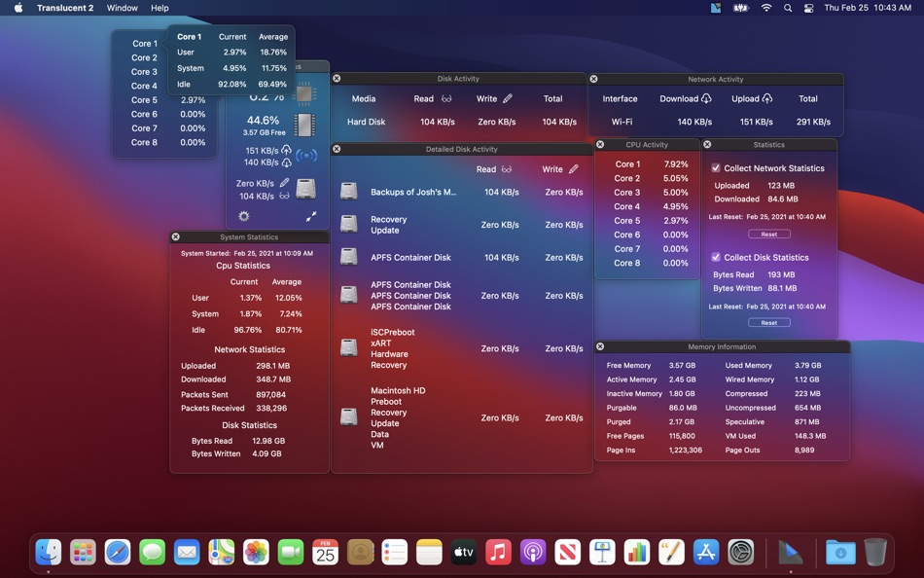Viewport: 924px width, 578px height.
Task: Click the Free Memory 3.57 GB entry
Action: pyautogui.click(x=651, y=365)
